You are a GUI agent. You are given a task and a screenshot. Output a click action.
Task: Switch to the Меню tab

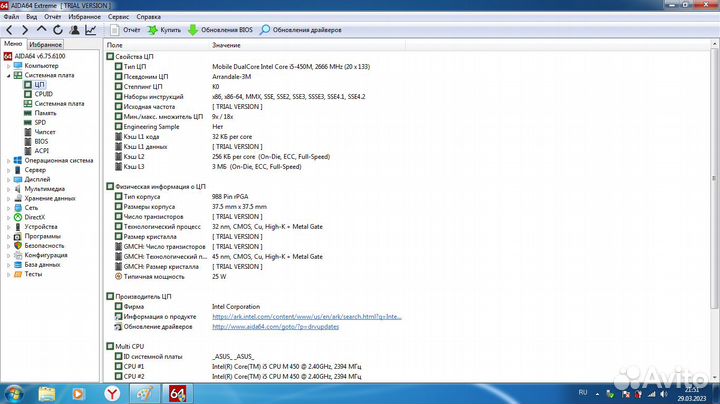(13, 44)
